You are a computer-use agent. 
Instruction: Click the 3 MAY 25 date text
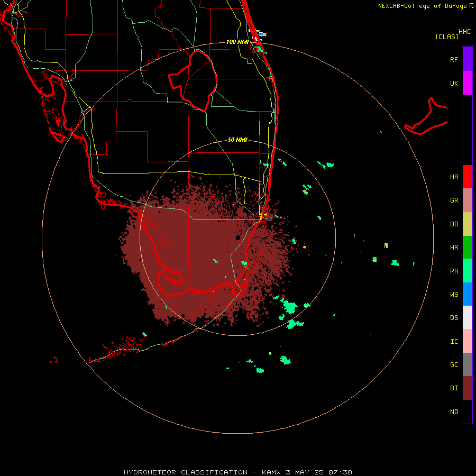(305, 472)
